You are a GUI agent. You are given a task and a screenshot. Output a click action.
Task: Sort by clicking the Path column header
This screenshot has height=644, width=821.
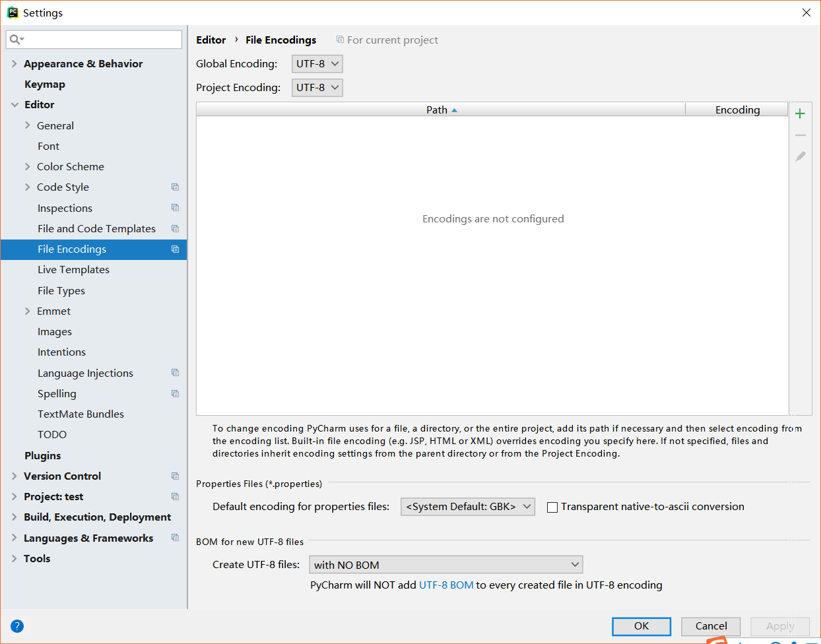pyautogui.click(x=440, y=110)
